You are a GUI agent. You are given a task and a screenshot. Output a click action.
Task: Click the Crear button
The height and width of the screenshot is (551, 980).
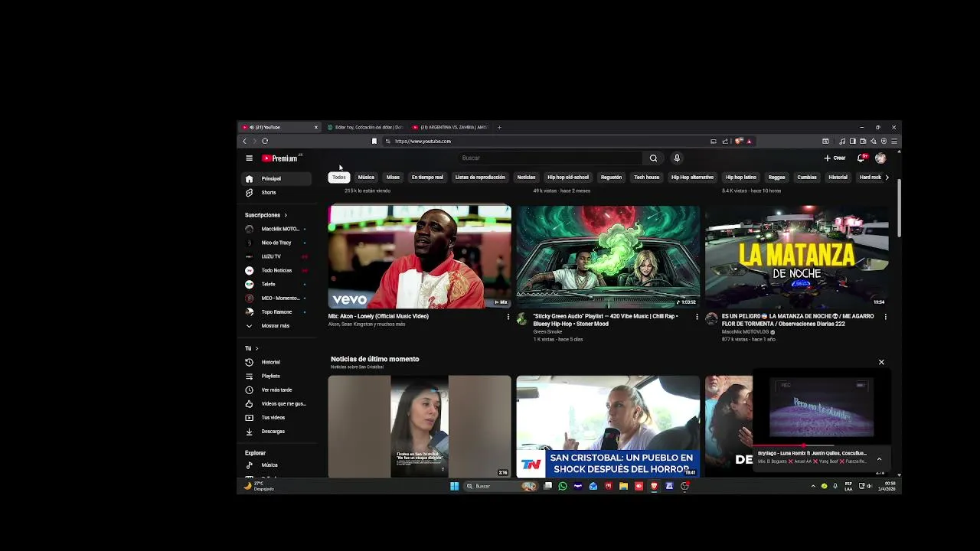click(835, 158)
